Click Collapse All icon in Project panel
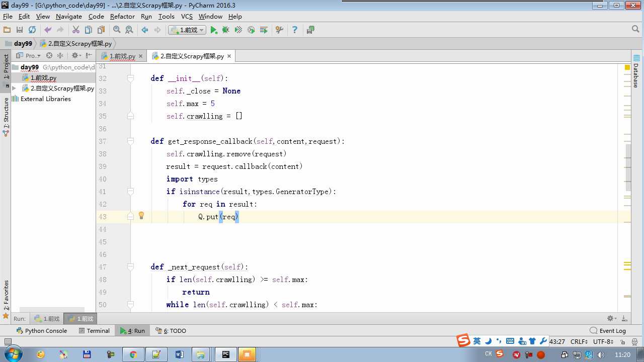The image size is (644, 362). (x=60, y=56)
